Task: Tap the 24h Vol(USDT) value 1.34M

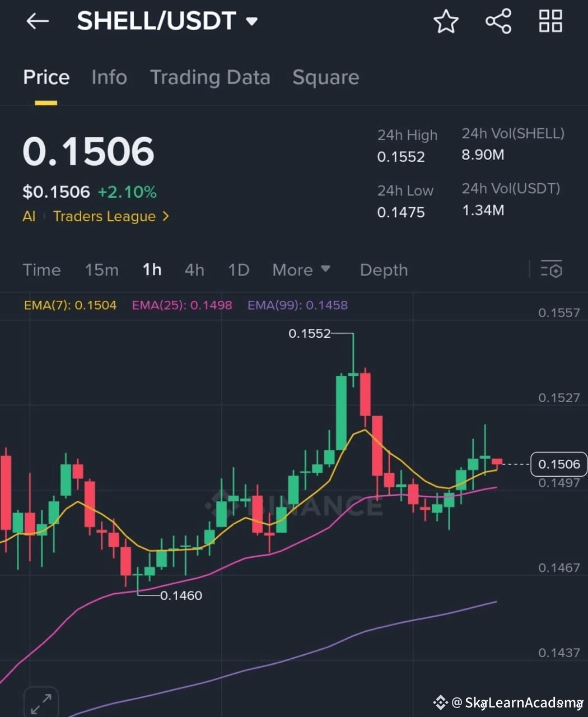Action: 483,210
